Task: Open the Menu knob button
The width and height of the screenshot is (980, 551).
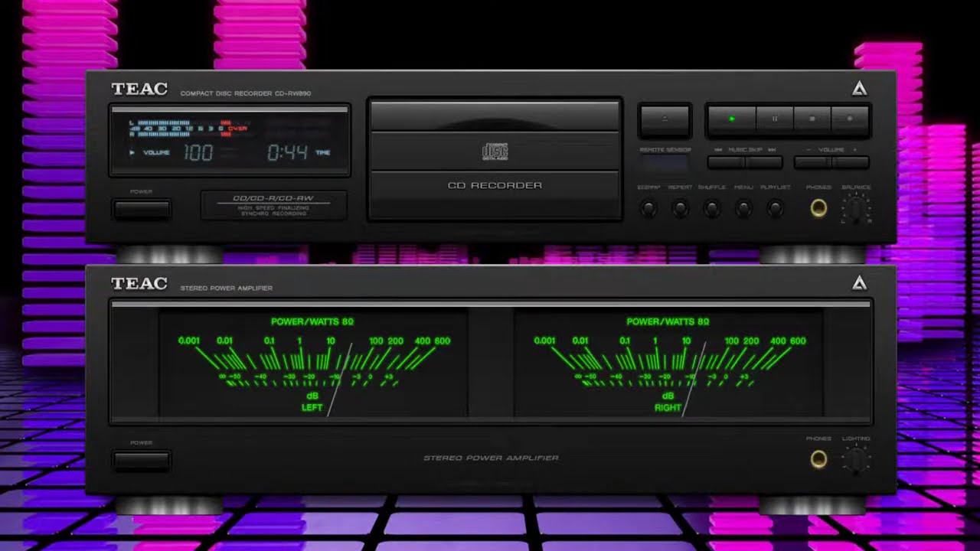Action: (743, 208)
